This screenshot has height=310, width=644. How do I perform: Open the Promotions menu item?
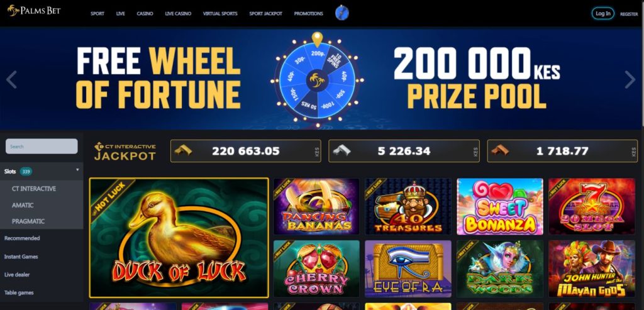(308, 14)
